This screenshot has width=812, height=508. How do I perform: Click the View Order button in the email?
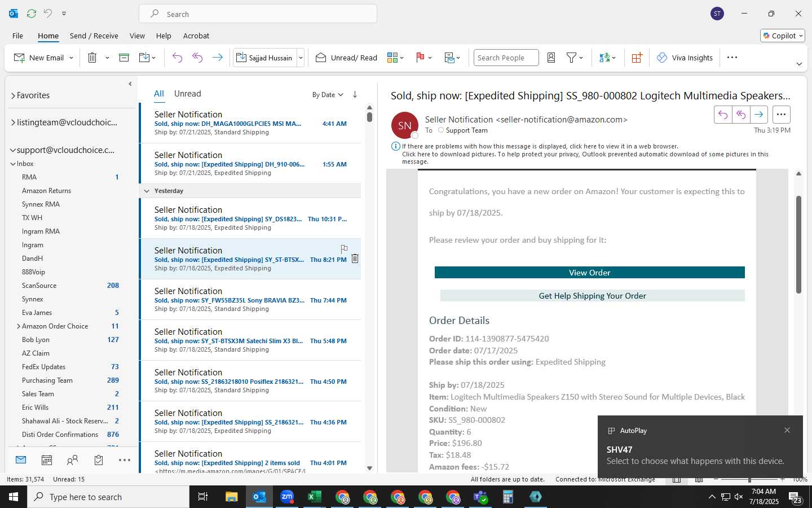[x=589, y=273]
